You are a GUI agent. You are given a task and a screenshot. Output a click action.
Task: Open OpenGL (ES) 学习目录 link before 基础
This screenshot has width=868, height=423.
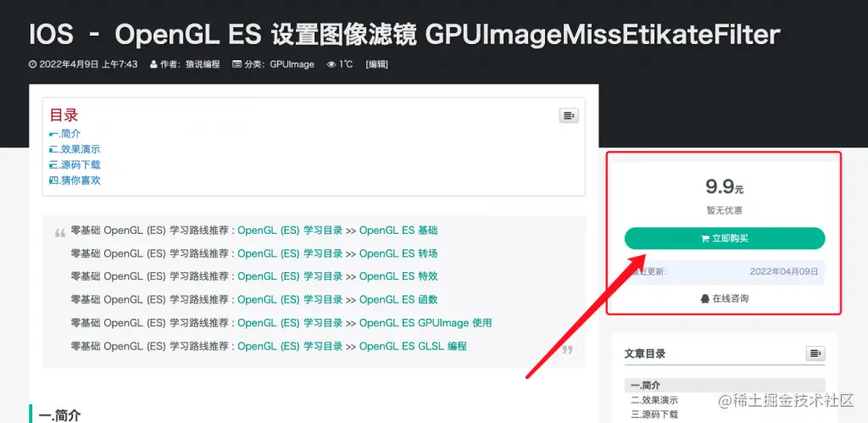(x=290, y=231)
